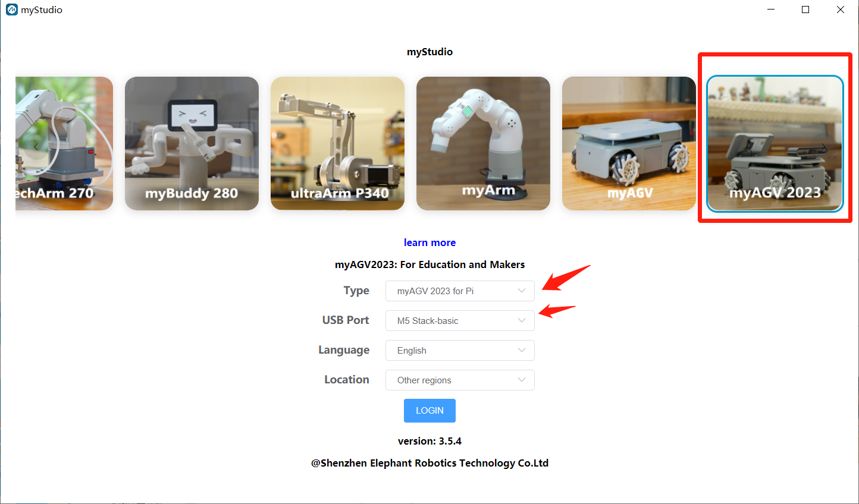Select the myBuddy 280 robot card
This screenshot has height=504, width=859.
[x=192, y=143]
